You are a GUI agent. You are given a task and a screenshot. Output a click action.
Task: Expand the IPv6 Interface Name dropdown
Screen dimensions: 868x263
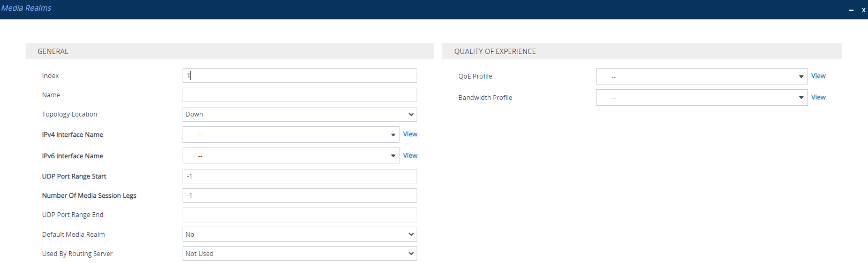pyautogui.click(x=291, y=156)
